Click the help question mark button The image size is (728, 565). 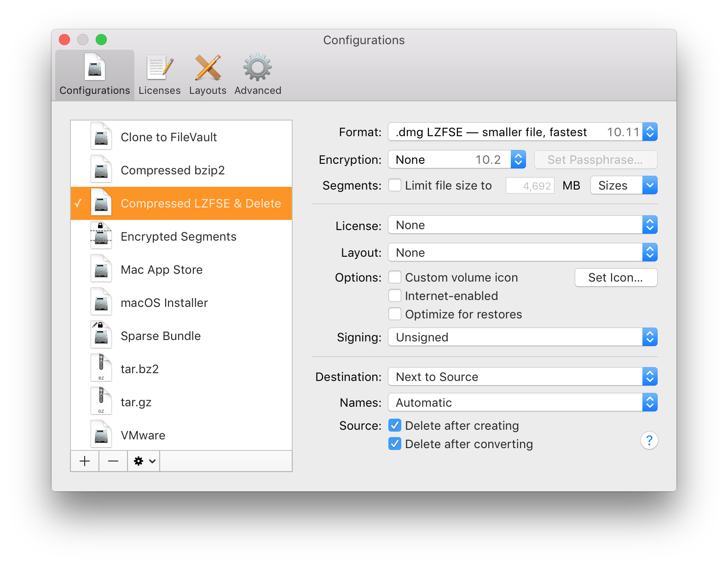coord(649,441)
